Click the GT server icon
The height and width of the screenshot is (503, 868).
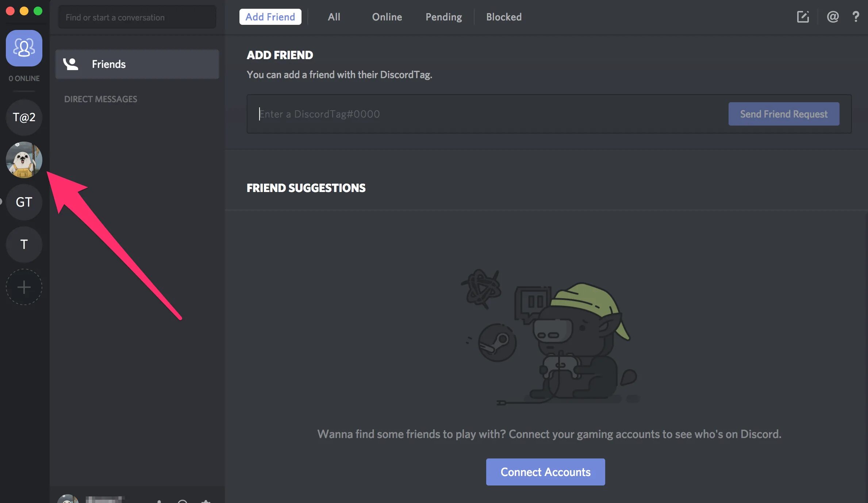click(24, 202)
